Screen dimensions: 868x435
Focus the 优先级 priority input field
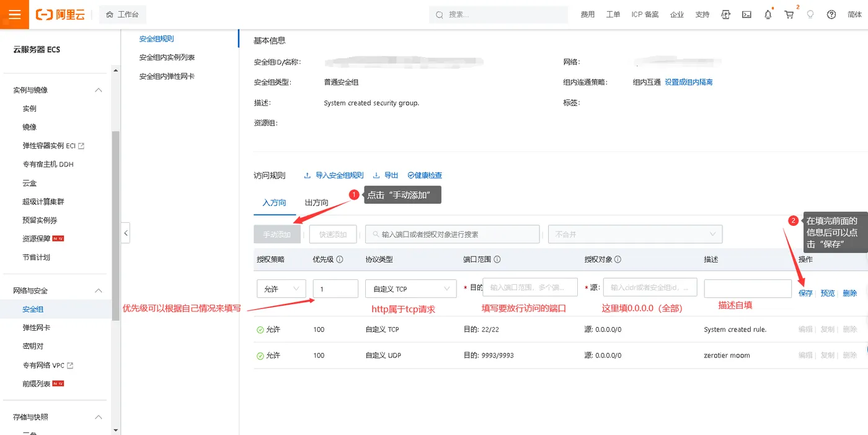coord(335,289)
